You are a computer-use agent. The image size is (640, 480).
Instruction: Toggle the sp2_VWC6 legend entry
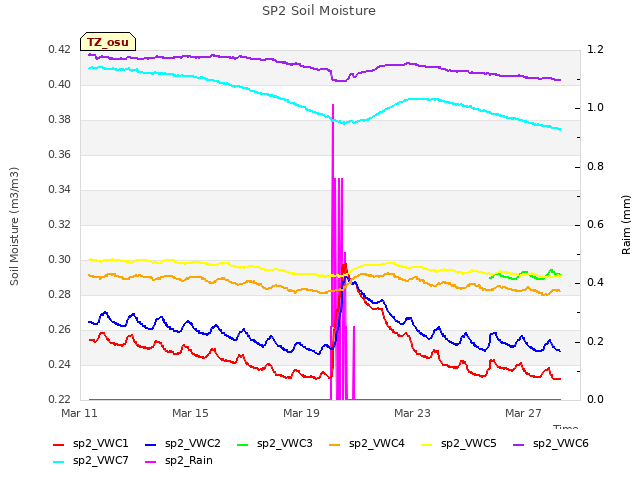(x=551, y=444)
